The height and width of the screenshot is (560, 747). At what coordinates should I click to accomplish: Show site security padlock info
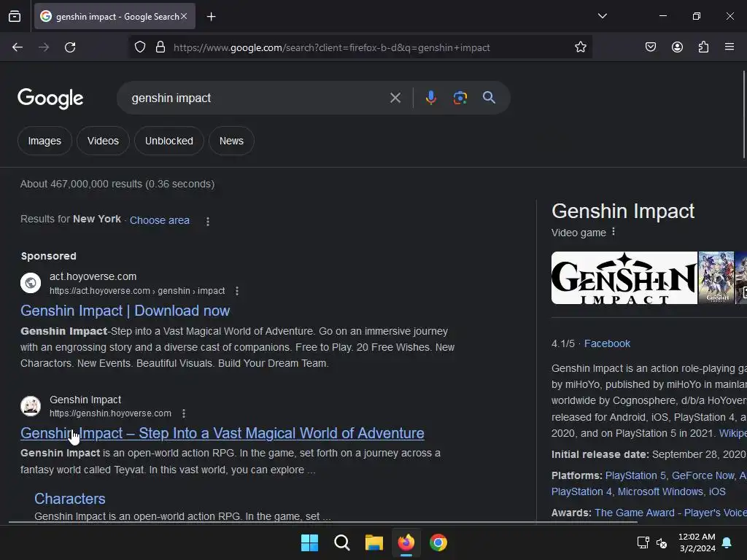point(160,47)
